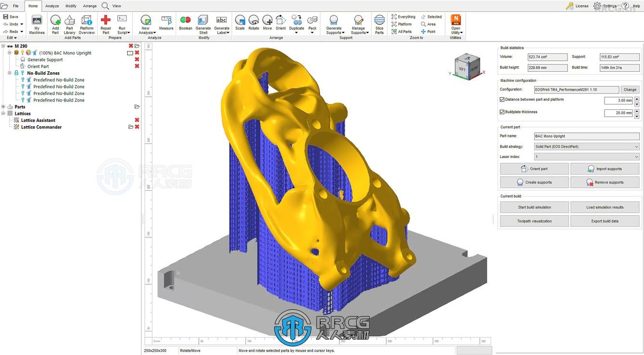Screen dimensions: 644x355
Task: Switch to the View tab
Action: pos(117,6)
